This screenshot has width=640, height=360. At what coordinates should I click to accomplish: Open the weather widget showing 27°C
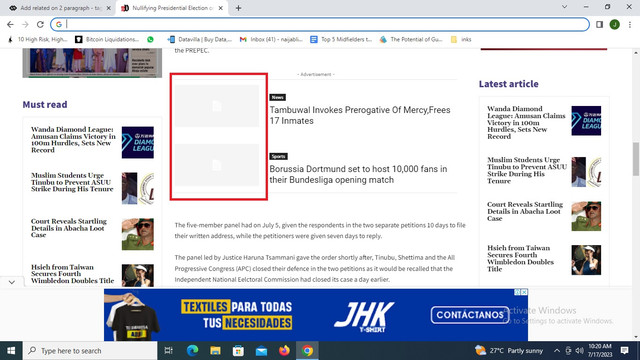pos(509,351)
